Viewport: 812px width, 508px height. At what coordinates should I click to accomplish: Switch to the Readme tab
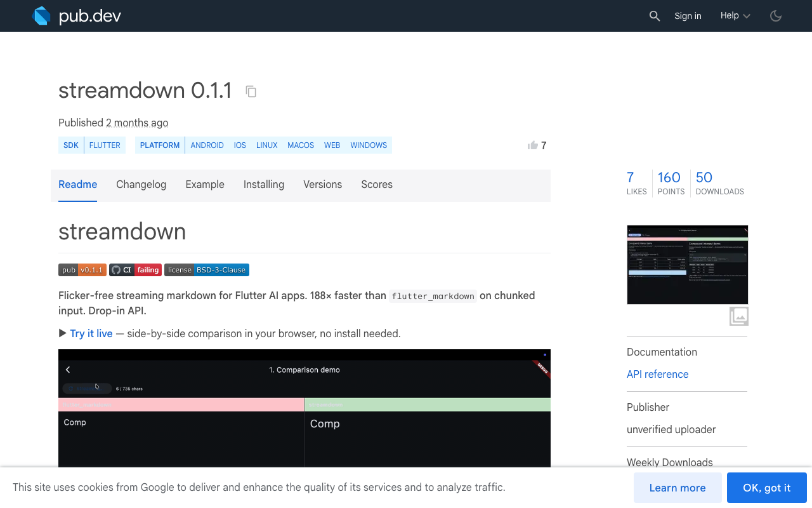click(77, 185)
